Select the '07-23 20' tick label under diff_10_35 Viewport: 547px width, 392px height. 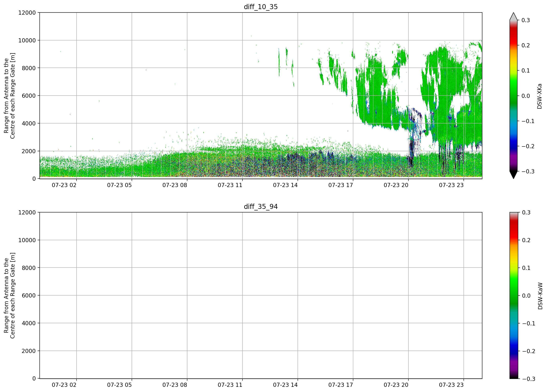(x=396, y=185)
